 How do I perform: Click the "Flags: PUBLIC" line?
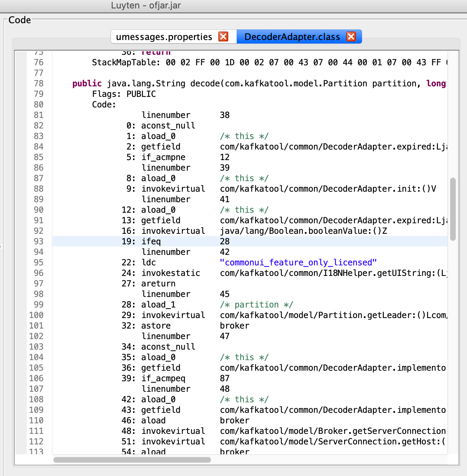coord(124,94)
